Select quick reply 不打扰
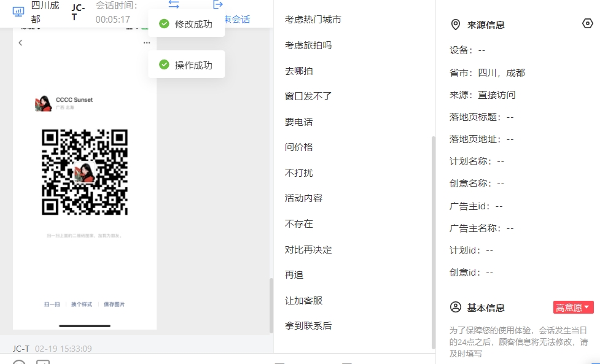The image size is (600, 364). point(299,172)
